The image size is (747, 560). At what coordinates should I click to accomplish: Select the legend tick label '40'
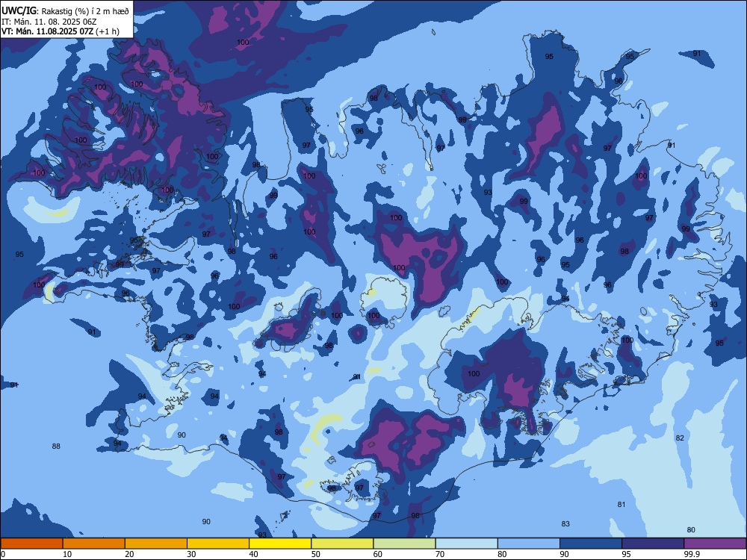tap(254, 554)
